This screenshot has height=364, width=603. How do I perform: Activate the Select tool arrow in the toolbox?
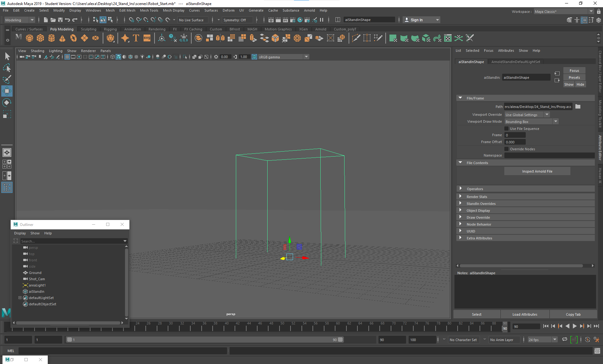[7, 56]
